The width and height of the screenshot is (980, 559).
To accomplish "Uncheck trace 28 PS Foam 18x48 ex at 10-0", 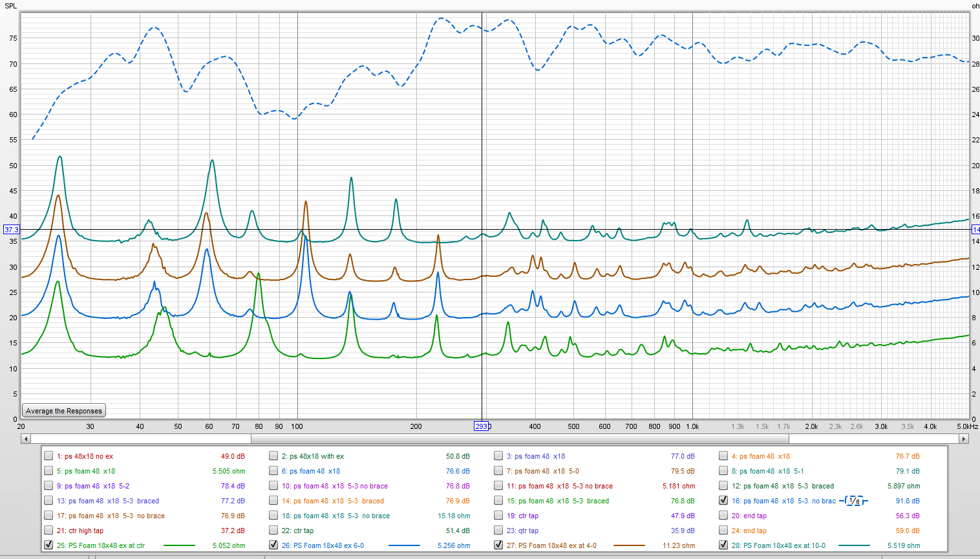I will click(723, 545).
